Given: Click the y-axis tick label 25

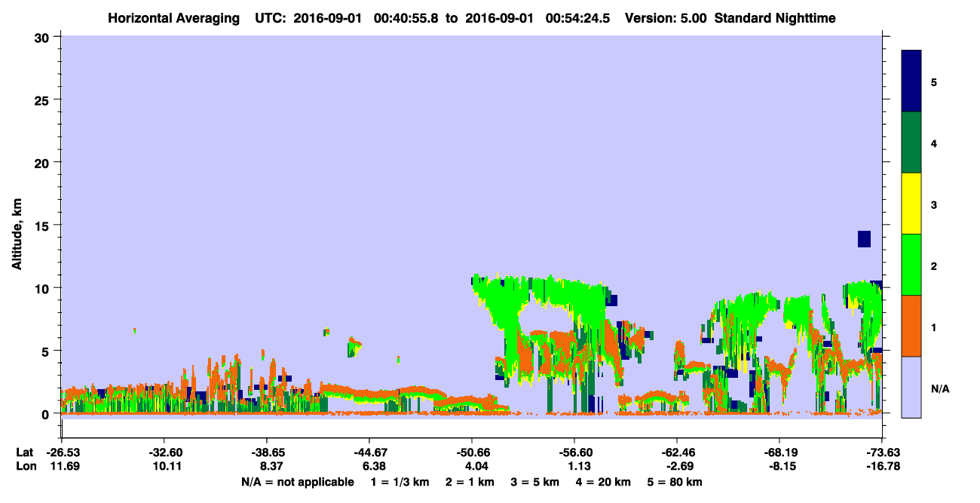Looking at the screenshot, I should pos(44,100).
